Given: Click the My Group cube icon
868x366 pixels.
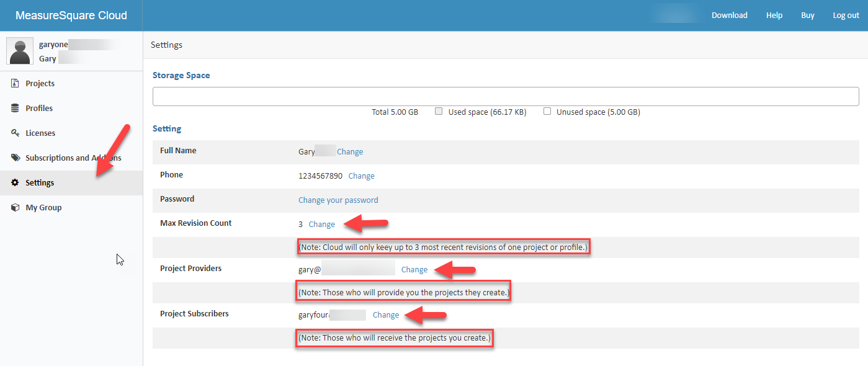Looking at the screenshot, I should 15,207.
